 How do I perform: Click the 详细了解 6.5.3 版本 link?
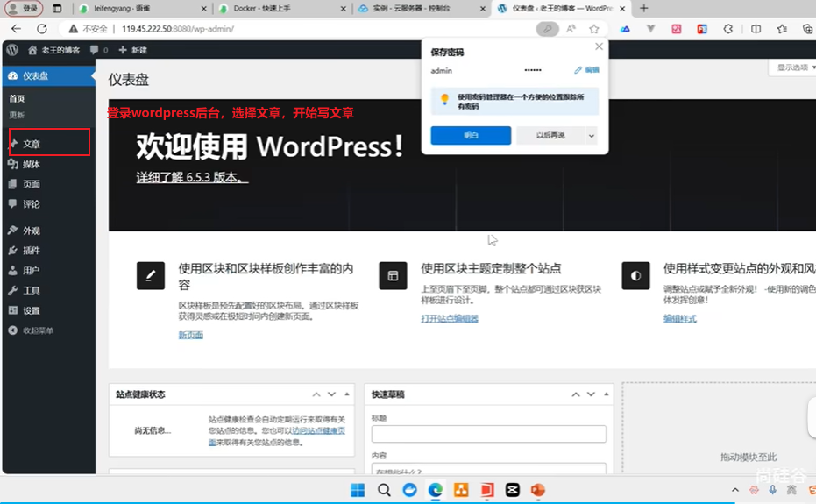click(192, 178)
